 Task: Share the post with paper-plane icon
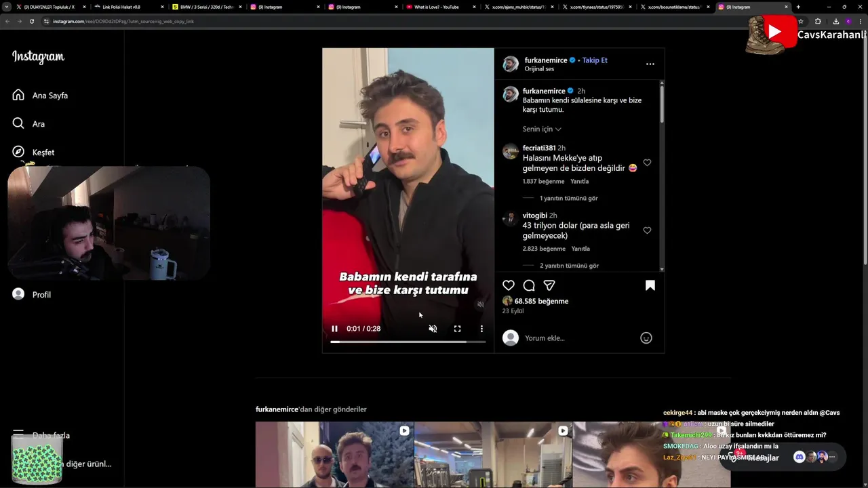click(549, 285)
